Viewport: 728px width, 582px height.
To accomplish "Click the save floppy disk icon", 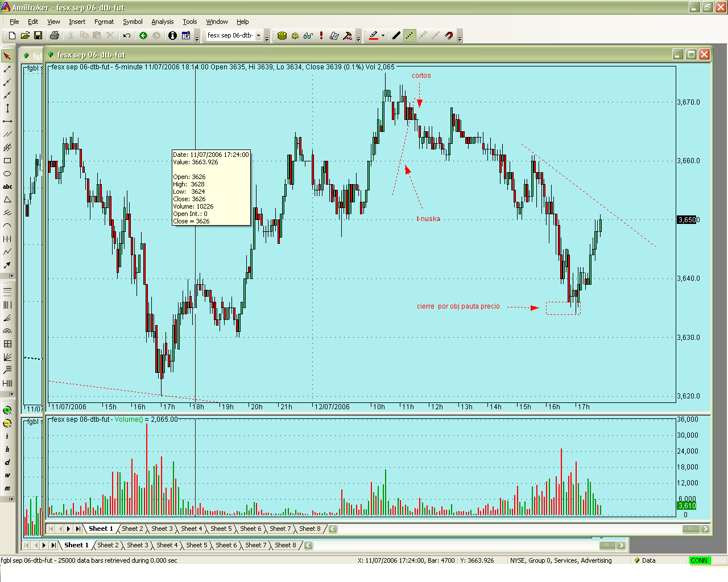I will [x=38, y=35].
